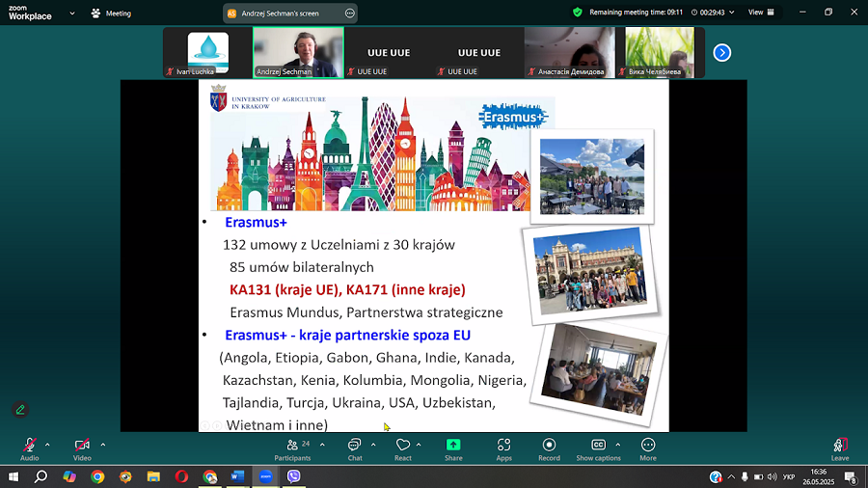Viewport: 868px width, 488px height.
Task: Click the taskbar clock and date
Action: pos(818,476)
